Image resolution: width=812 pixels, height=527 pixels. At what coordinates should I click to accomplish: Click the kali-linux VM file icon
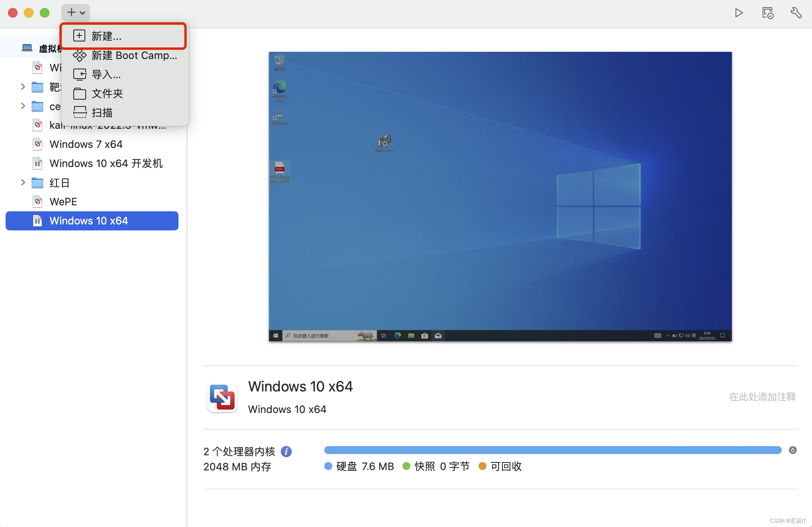37,125
